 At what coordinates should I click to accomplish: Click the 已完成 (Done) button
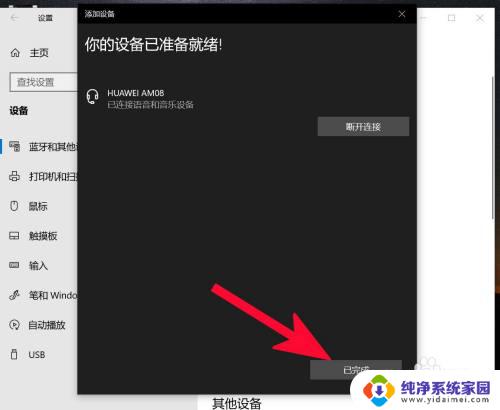click(x=356, y=370)
